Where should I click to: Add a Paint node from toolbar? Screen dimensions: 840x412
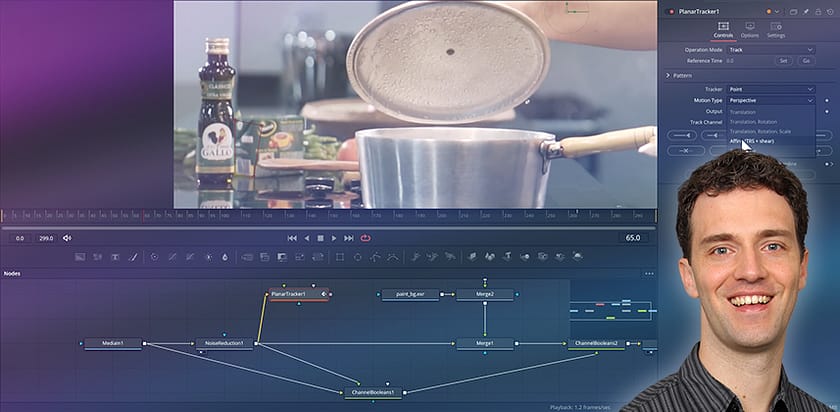click(x=133, y=257)
